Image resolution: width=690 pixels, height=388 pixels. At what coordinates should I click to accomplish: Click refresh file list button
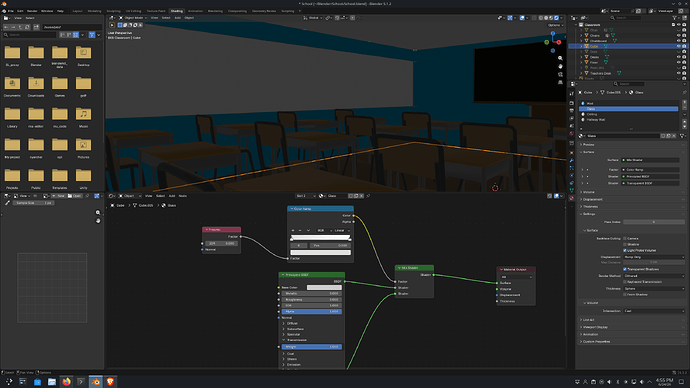tap(27, 27)
